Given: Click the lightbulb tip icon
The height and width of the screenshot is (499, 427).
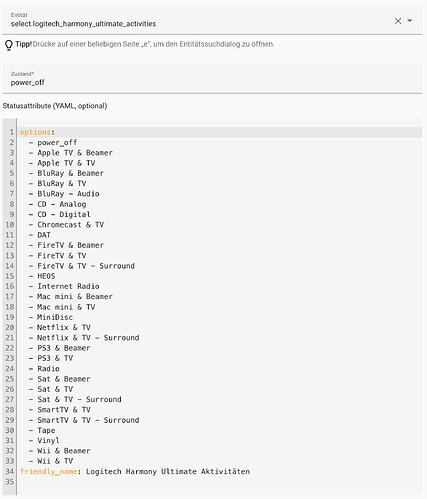Looking at the screenshot, I should (9, 45).
